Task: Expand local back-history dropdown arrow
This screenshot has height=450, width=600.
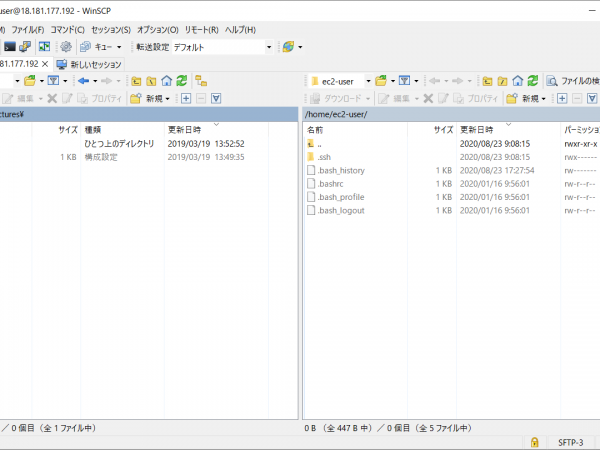Action: click(x=95, y=81)
